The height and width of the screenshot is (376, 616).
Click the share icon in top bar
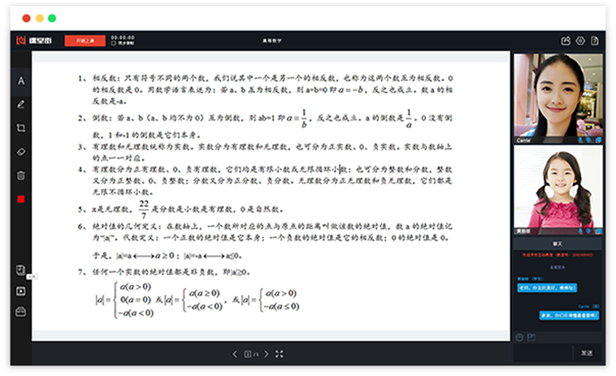pos(565,41)
